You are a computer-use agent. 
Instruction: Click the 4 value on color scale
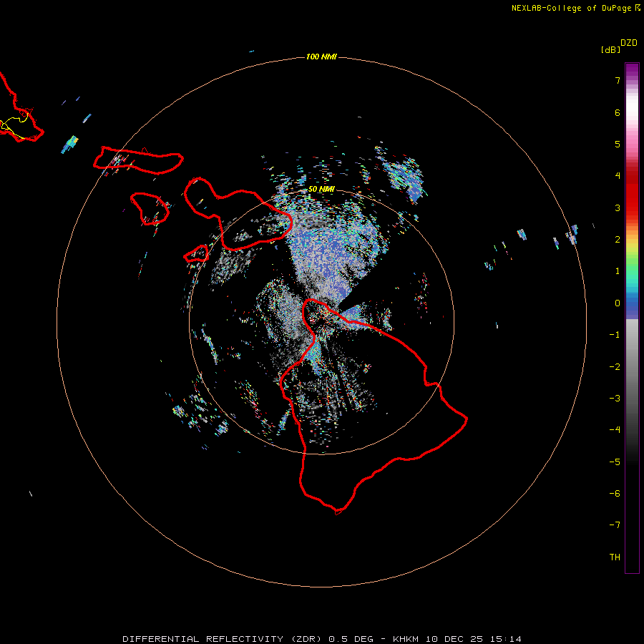[618, 176]
